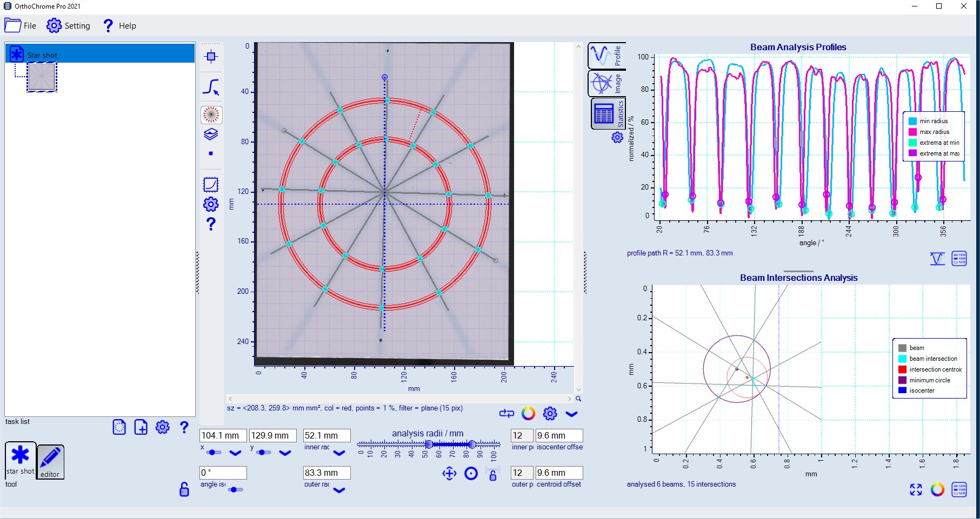The image size is (980, 519).
Task: Toggle the padlock beside the angle field
Action: 184,489
